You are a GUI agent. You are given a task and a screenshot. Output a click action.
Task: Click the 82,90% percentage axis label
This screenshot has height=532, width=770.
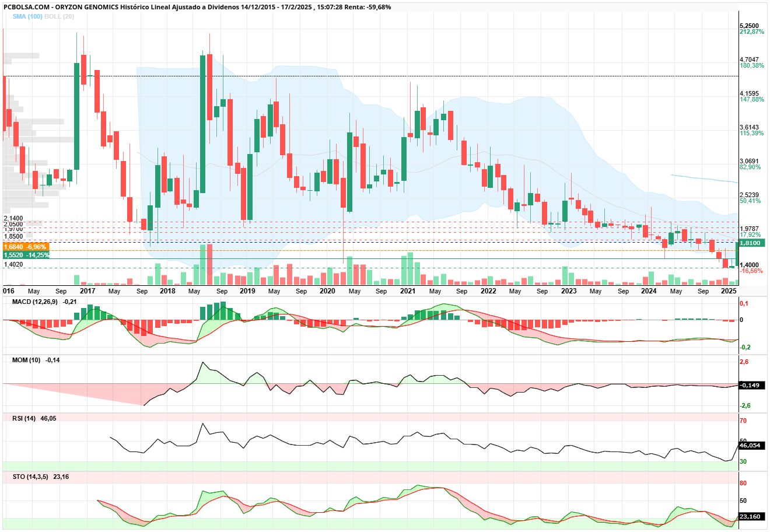pos(750,167)
